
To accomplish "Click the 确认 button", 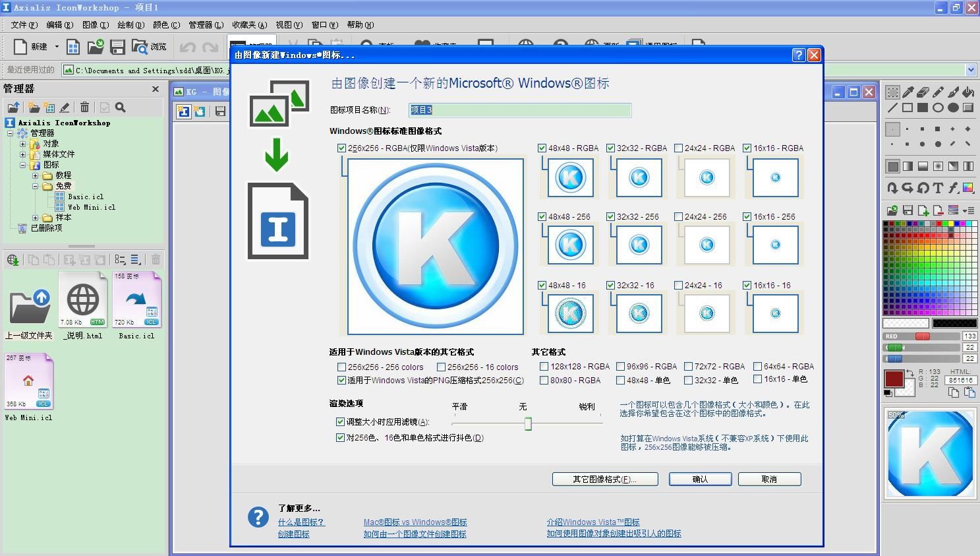I will click(x=700, y=479).
